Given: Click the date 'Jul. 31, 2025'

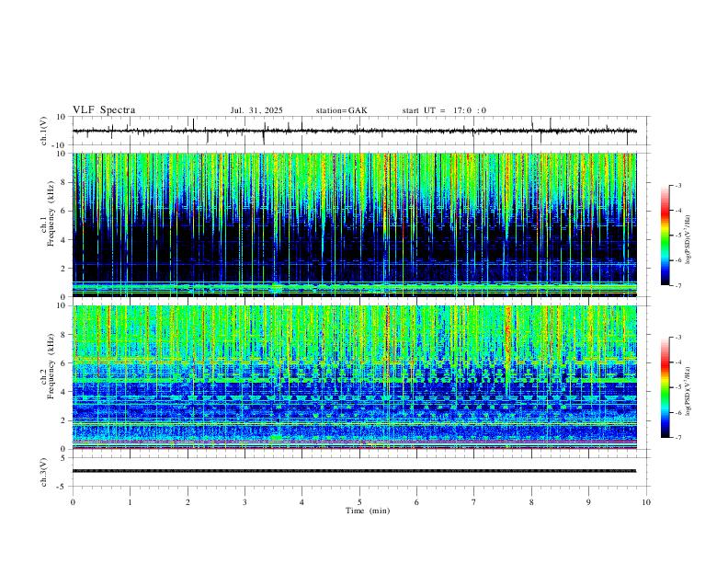Looking at the screenshot, I should [x=256, y=110].
